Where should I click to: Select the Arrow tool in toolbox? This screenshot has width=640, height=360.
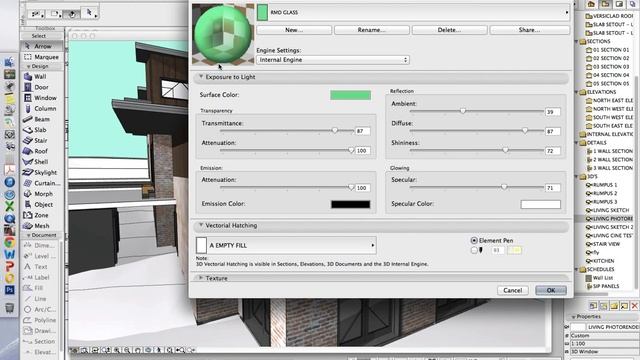click(42, 46)
